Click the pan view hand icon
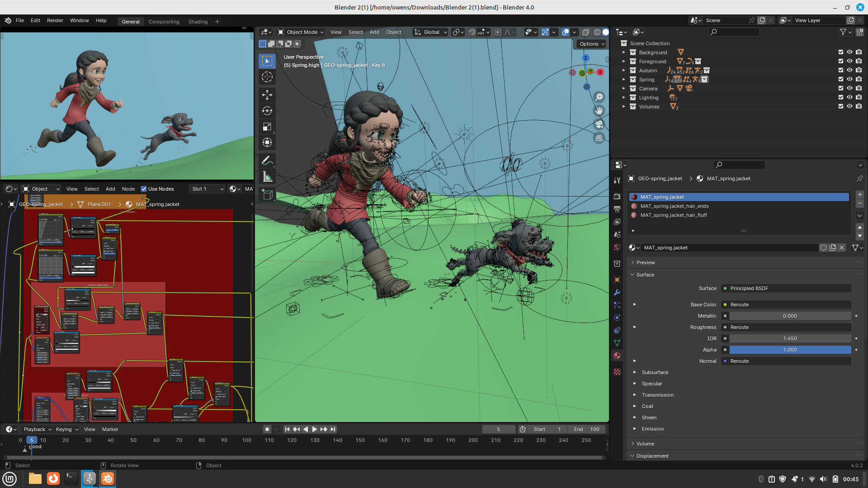The height and width of the screenshot is (488, 868). tap(599, 111)
